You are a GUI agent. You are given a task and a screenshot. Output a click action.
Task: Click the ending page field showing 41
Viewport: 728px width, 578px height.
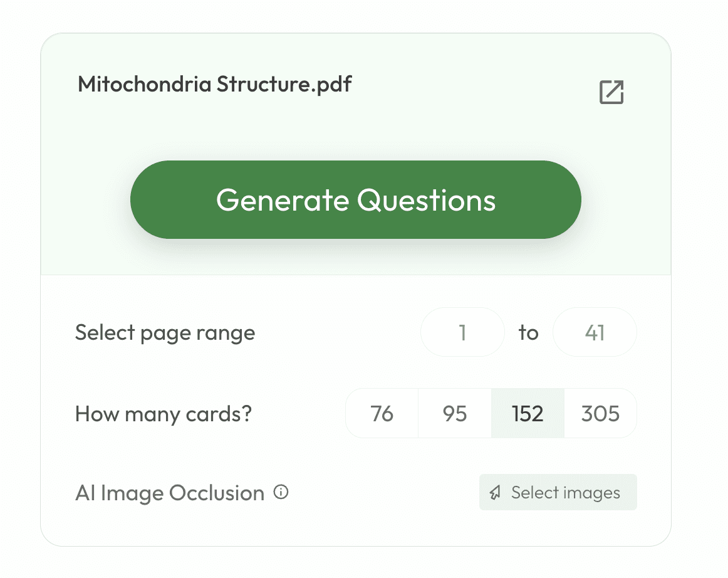[x=595, y=332]
